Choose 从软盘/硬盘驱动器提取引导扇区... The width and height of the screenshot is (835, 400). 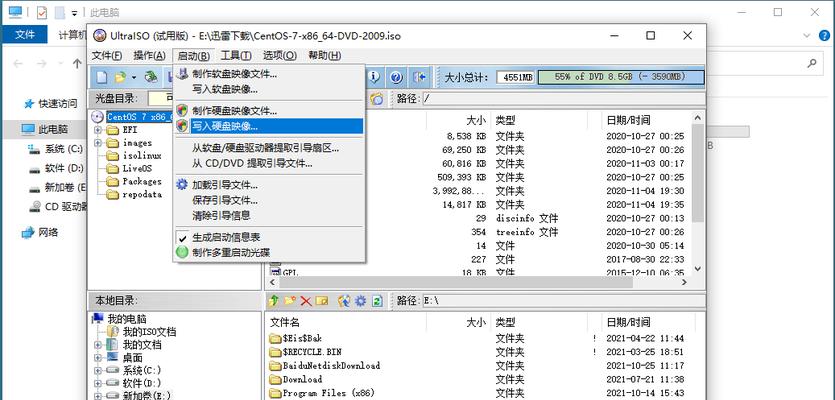[269, 148]
